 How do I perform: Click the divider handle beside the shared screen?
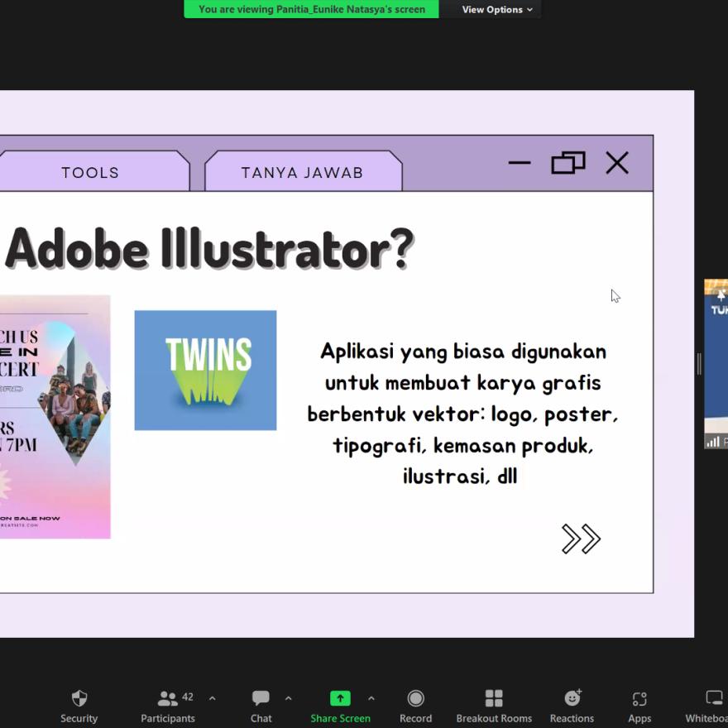[x=699, y=364]
